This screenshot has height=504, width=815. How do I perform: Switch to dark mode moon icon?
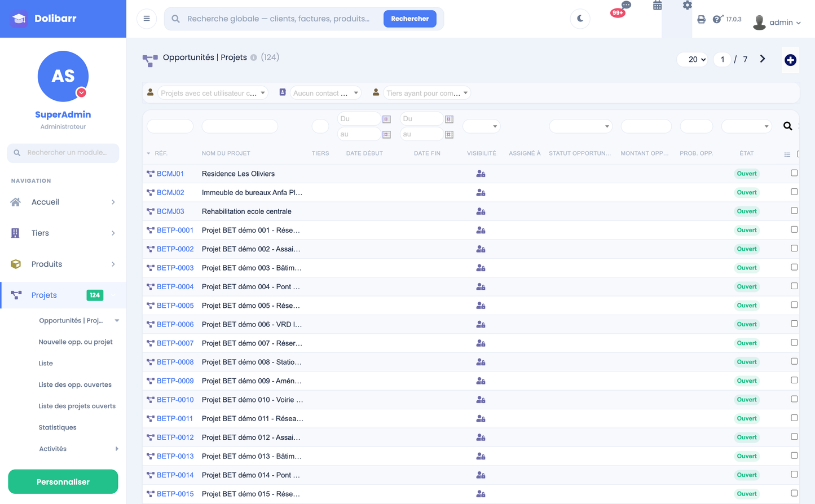[x=580, y=19]
